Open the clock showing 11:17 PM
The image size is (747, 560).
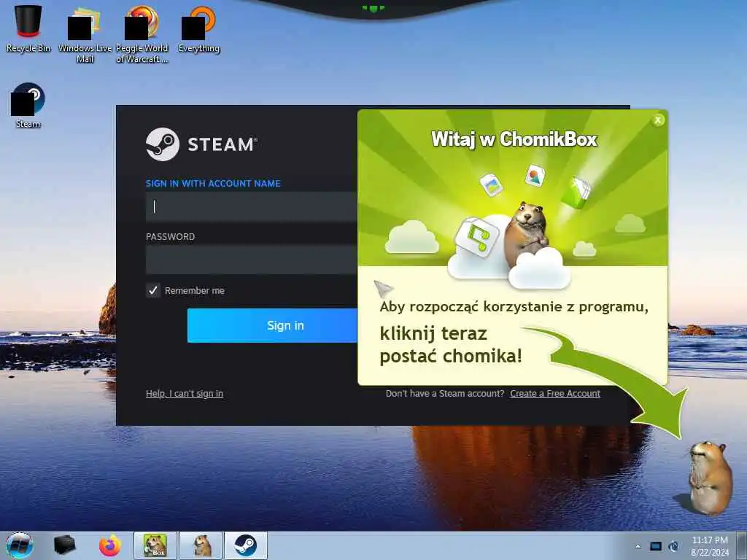[710, 546]
